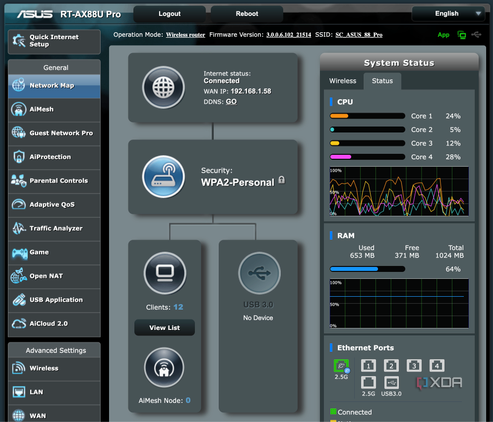Click the LAN icon under Advanced Settings
Viewport: 493px width, 422px height.
[x=19, y=392]
